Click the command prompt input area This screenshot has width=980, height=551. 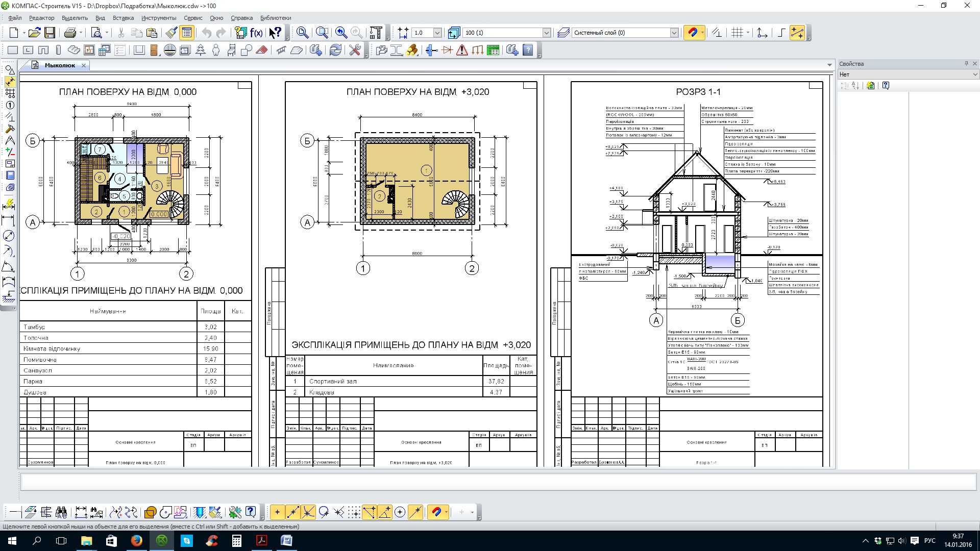[x=498, y=482]
